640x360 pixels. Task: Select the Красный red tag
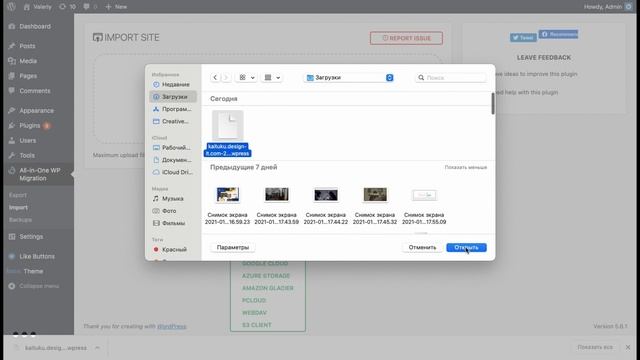point(173,249)
